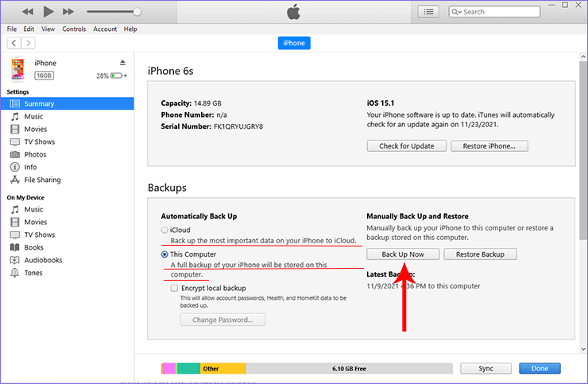The height and width of the screenshot is (384, 588).
Task: Click the blue Done button
Action: pos(540,369)
